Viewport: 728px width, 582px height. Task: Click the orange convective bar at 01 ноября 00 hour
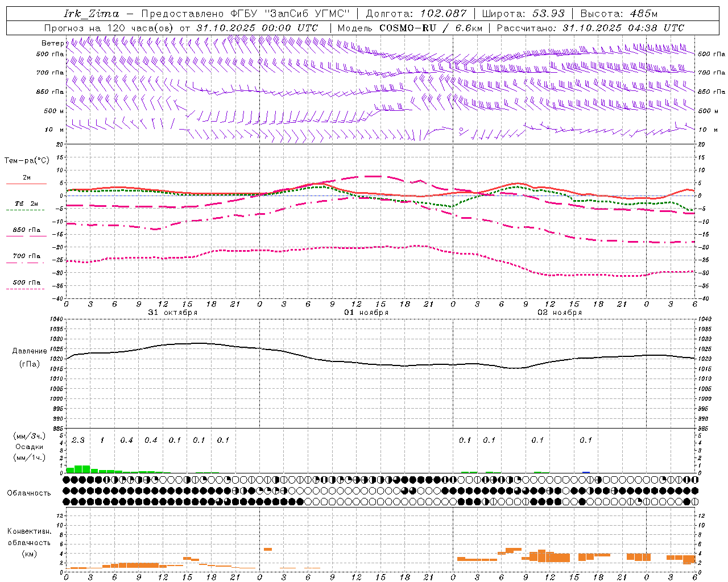[268, 550]
